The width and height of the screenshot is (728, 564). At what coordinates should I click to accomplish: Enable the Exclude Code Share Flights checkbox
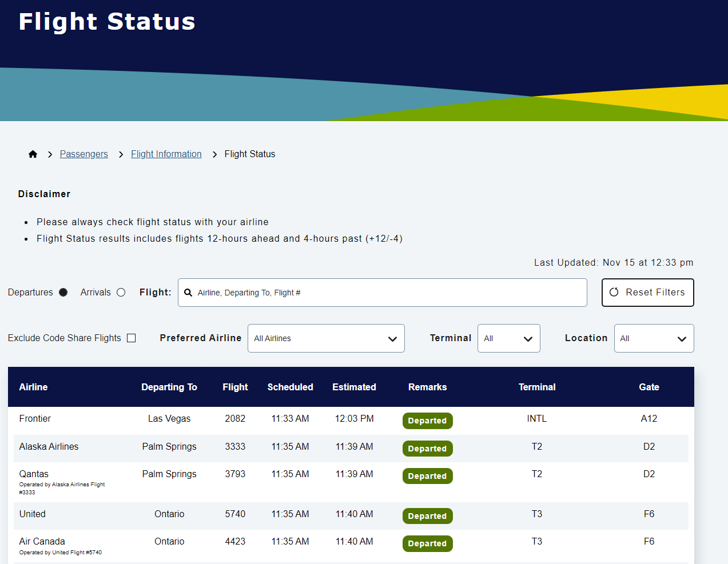(x=131, y=338)
